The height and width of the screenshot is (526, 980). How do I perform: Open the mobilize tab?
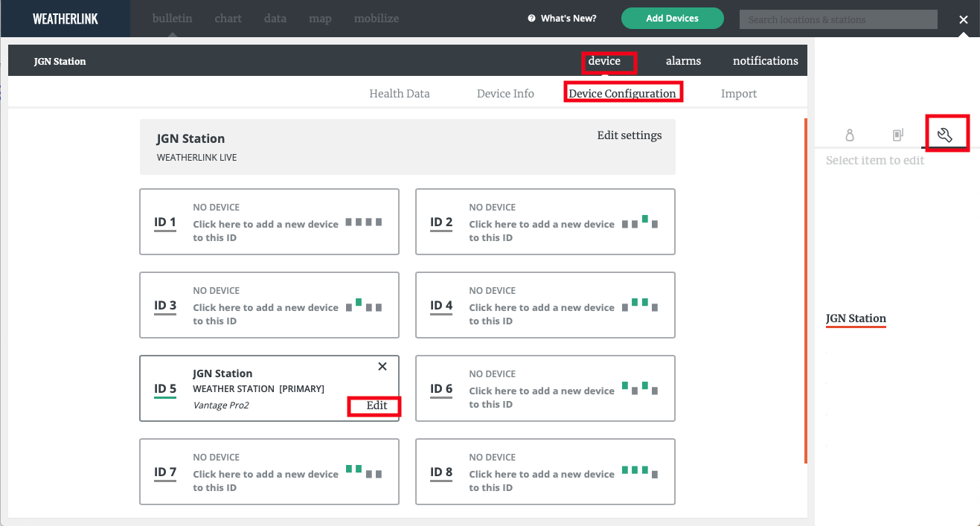point(377,19)
